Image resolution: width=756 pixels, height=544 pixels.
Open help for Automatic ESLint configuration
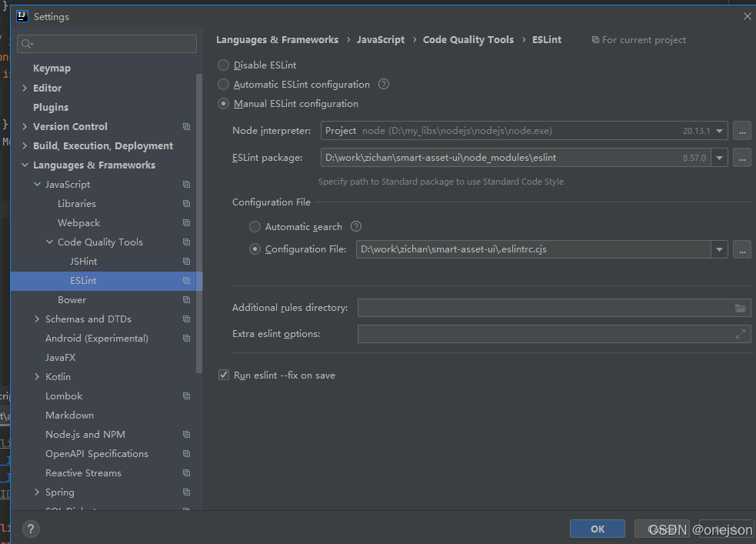(x=384, y=85)
